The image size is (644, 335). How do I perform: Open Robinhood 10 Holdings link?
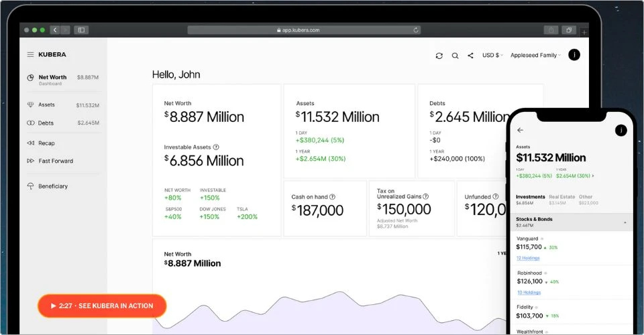point(529,292)
